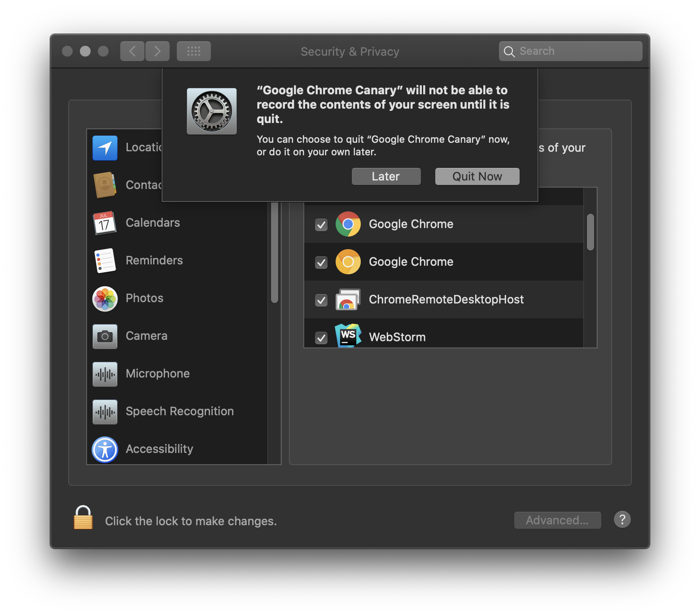Click the app list scrollbar thumb
This screenshot has width=700, height=615.
click(591, 232)
